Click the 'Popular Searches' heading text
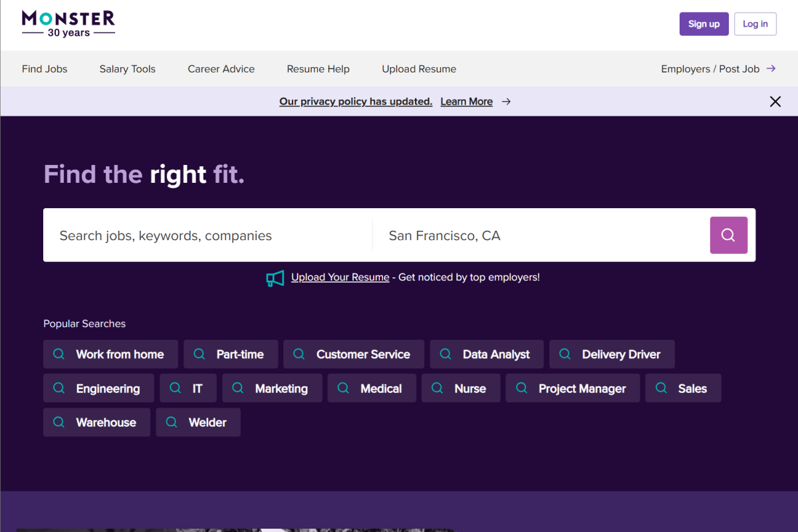The image size is (798, 532). pos(84,324)
